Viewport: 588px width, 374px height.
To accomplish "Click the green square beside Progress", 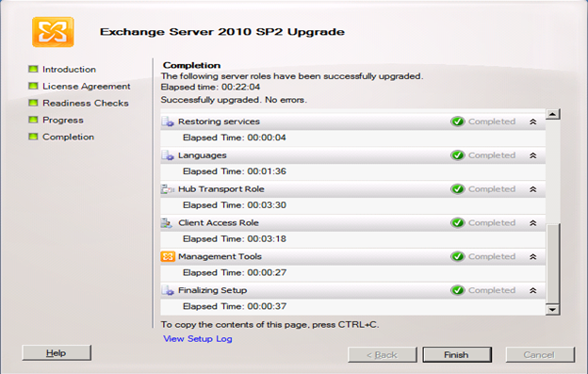I will coord(33,120).
